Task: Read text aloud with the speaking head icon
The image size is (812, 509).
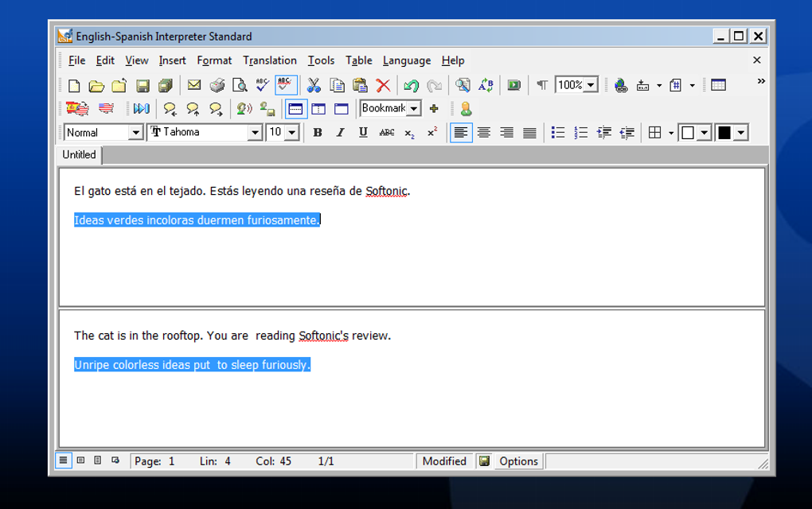Action: [244, 109]
